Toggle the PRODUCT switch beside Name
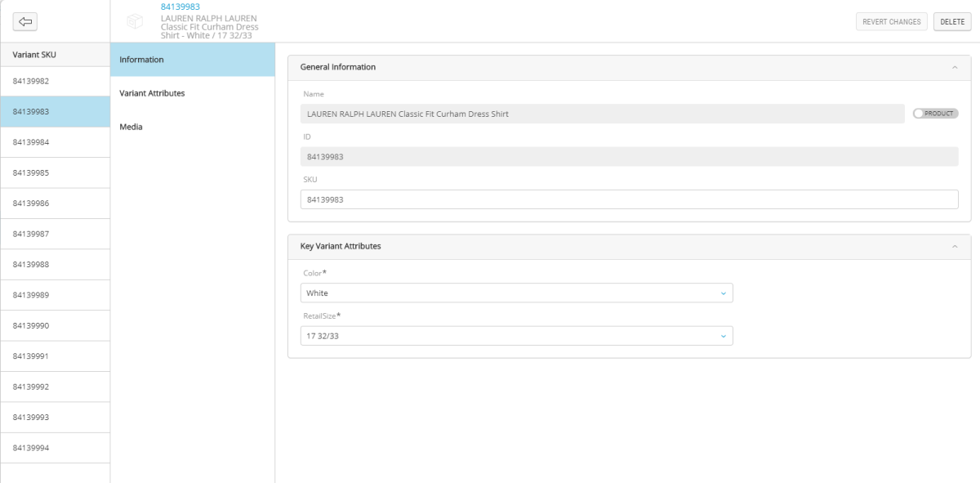This screenshot has height=483, width=980. [x=935, y=114]
